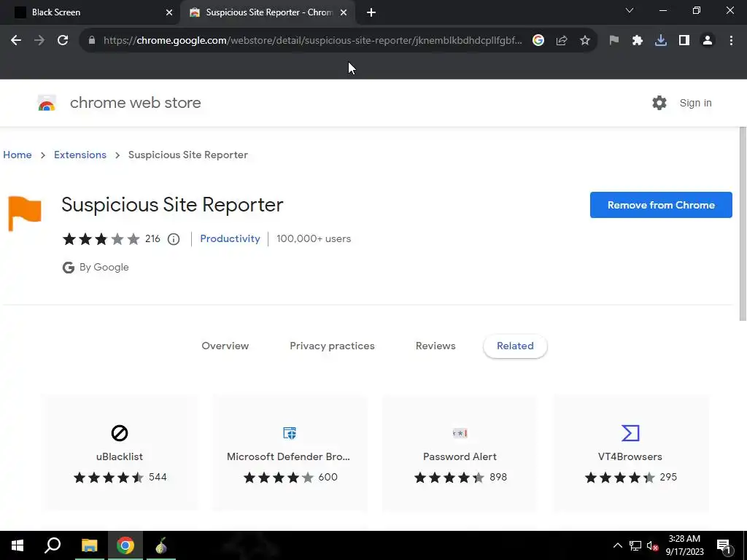
Task: Bookmark this page with the star icon
Action: point(585,41)
